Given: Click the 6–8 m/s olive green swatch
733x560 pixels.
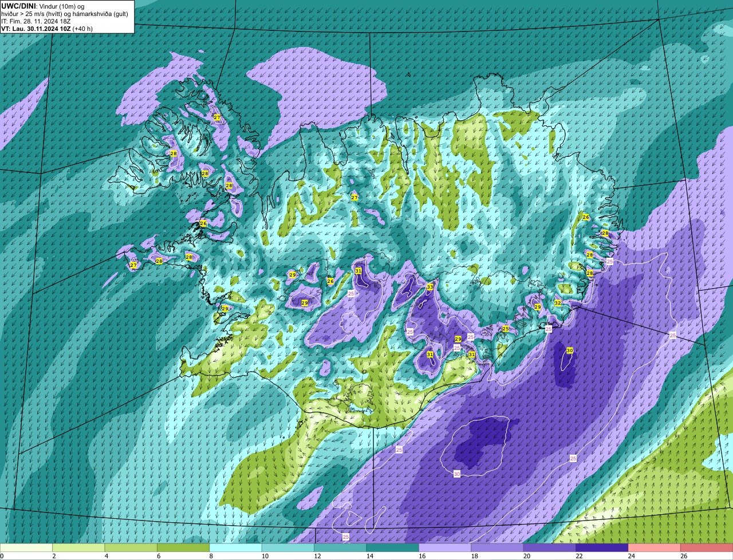Looking at the screenshot, I should click(183, 548).
